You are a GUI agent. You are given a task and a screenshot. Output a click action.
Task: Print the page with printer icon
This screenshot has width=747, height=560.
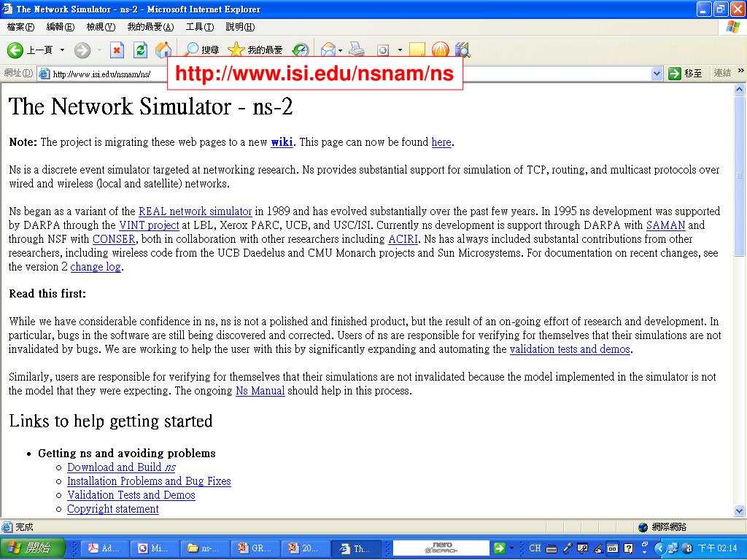click(x=357, y=50)
